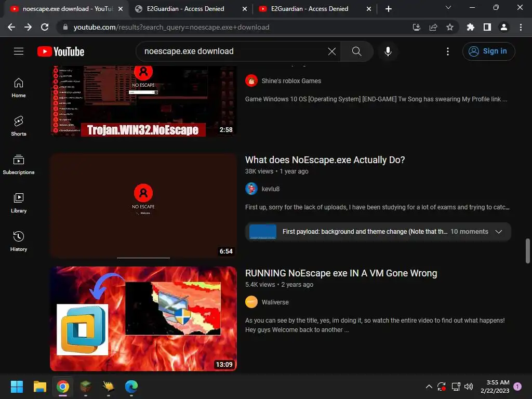Switch to the second E2Guardian Access Denied tab
Screen dimensions: 532x399
pos(315,9)
